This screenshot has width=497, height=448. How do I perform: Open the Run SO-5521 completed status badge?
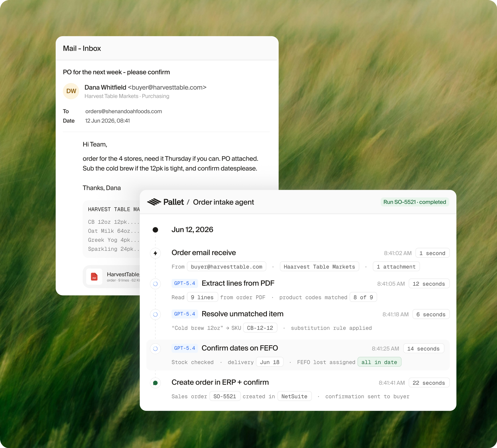415,202
